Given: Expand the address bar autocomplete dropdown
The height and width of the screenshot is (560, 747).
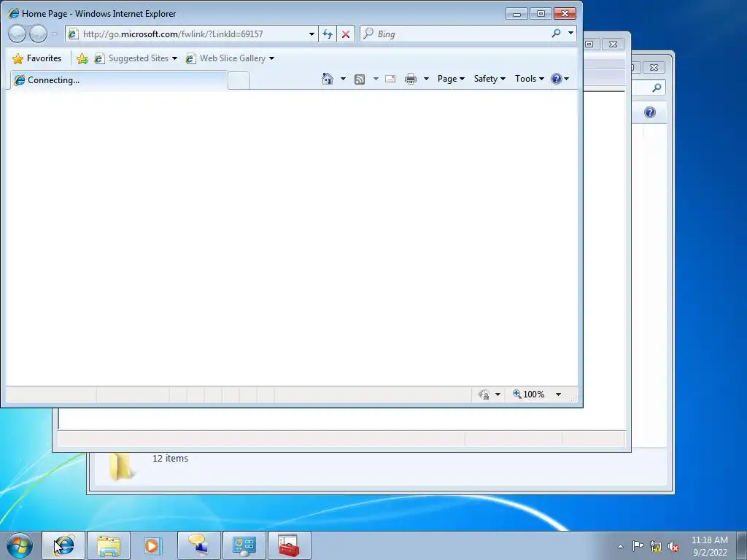Looking at the screenshot, I should (311, 34).
